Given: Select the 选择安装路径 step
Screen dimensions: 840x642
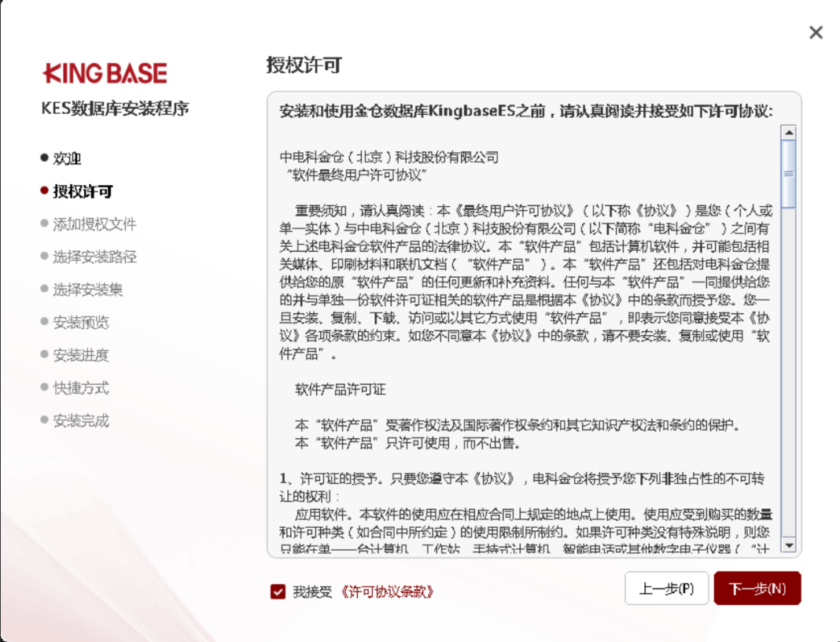Looking at the screenshot, I should (95, 256).
